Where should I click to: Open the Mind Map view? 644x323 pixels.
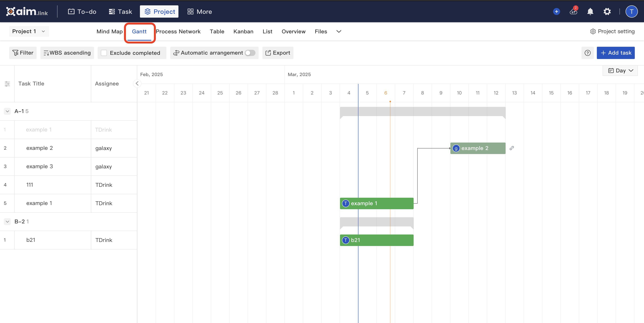(x=109, y=31)
